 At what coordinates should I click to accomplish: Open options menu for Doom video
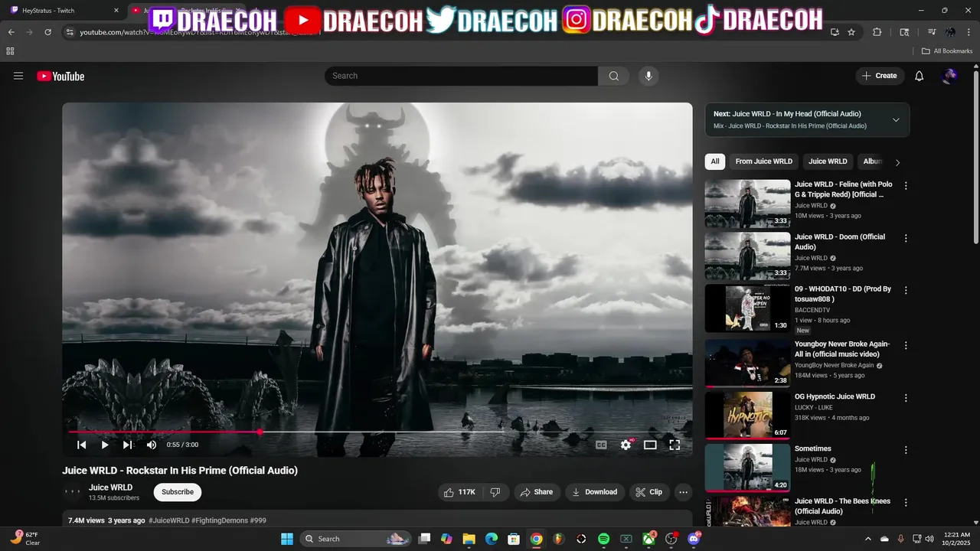[x=906, y=238]
